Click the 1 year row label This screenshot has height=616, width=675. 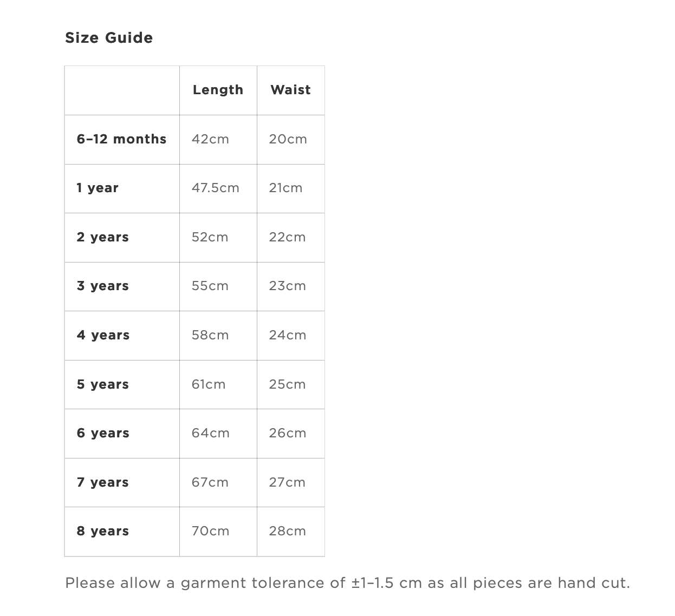(98, 188)
